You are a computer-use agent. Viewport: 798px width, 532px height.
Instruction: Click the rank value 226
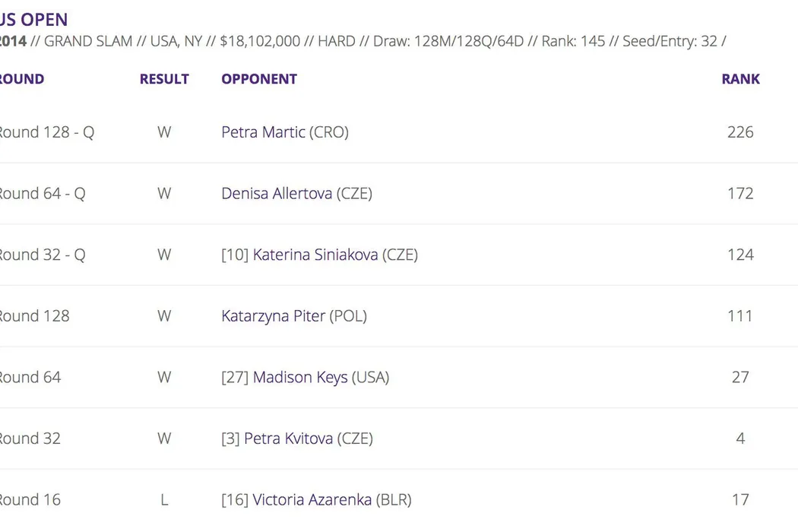click(740, 132)
